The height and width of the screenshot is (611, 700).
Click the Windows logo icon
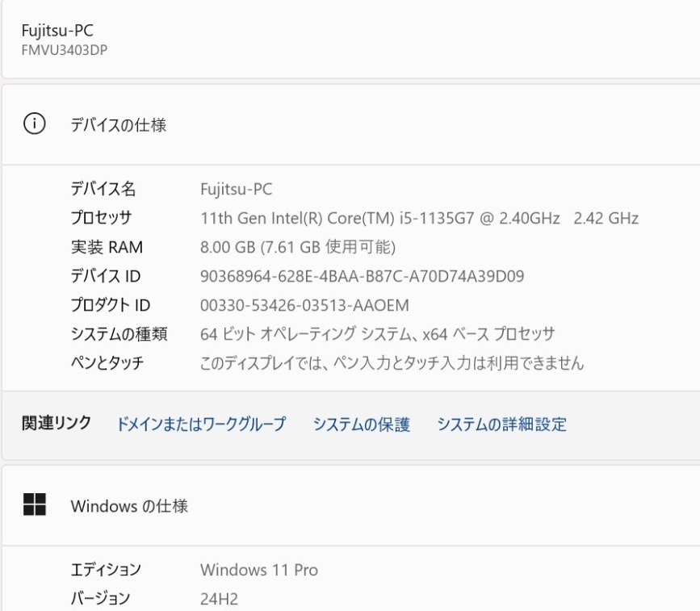click(34, 505)
